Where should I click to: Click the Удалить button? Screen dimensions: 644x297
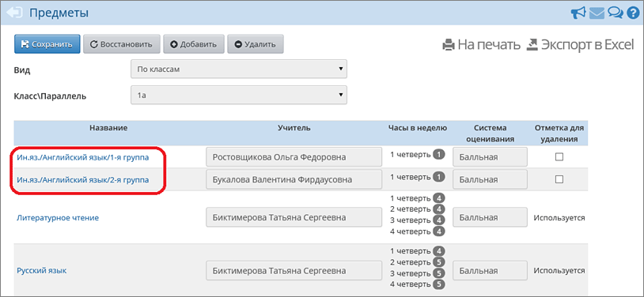click(255, 44)
